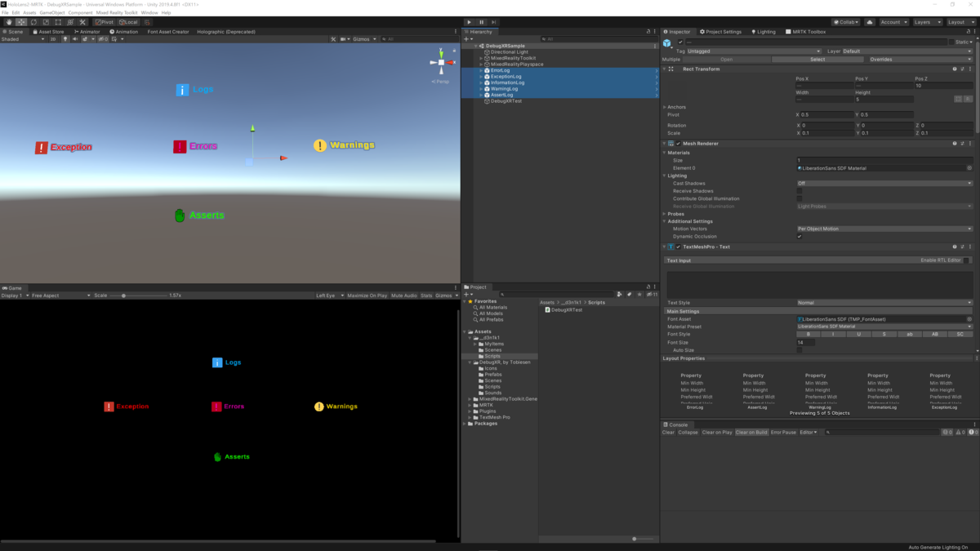Open the cloud services icon
Screen dimensions: 980x551
(x=870, y=22)
